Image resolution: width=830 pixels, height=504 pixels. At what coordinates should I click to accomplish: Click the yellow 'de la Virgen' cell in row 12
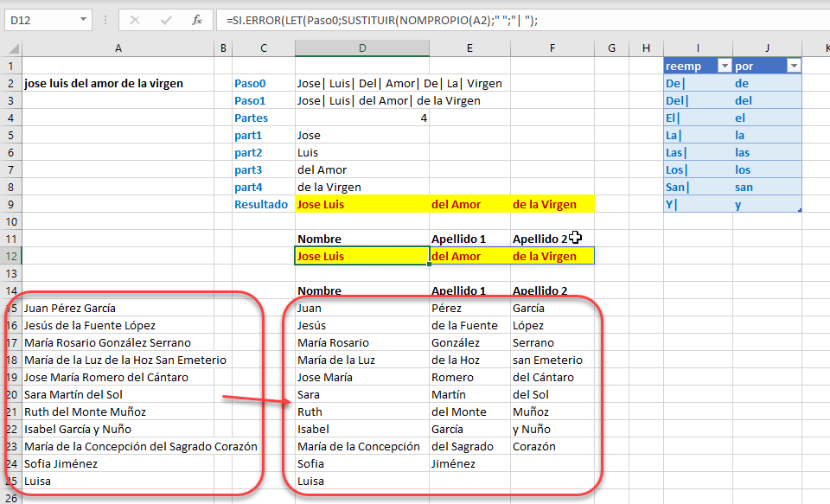pyautogui.click(x=553, y=256)
